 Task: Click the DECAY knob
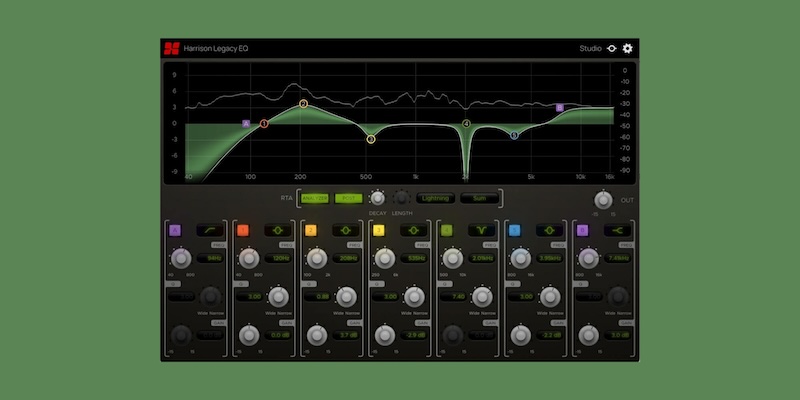(378, 198)
